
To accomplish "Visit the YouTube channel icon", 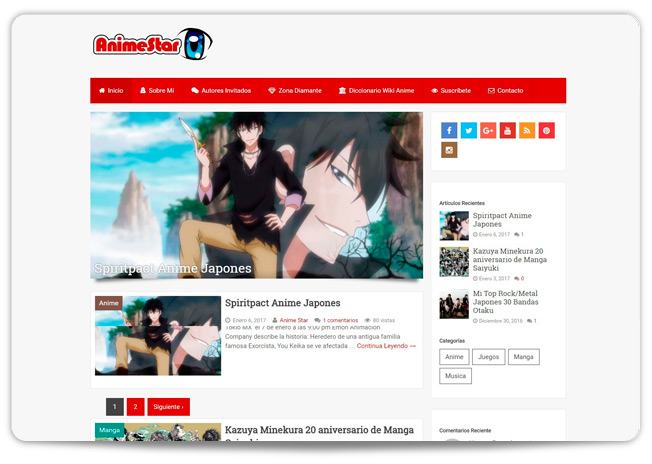I will pyautogui.click(x=507, y=130).
